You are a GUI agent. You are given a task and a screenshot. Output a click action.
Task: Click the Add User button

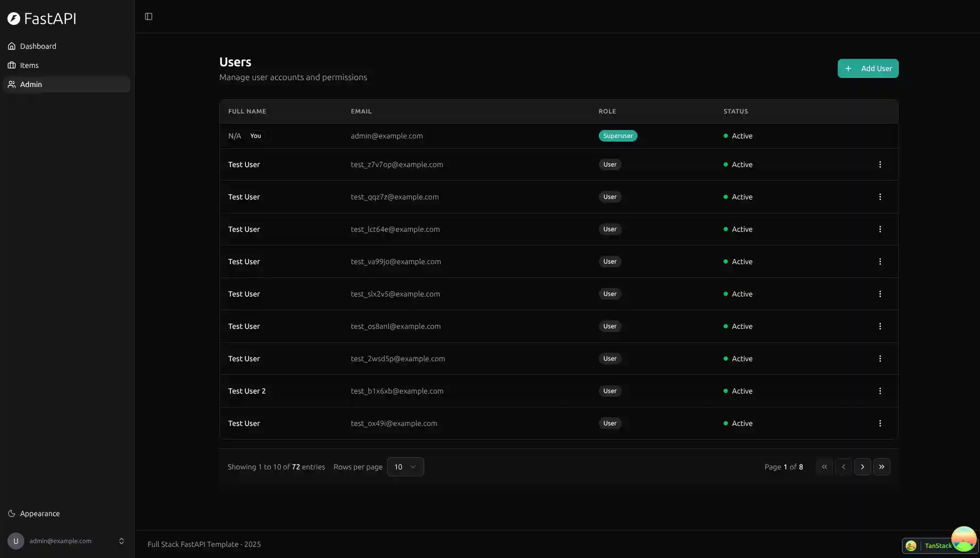click(x=867, y=68)
